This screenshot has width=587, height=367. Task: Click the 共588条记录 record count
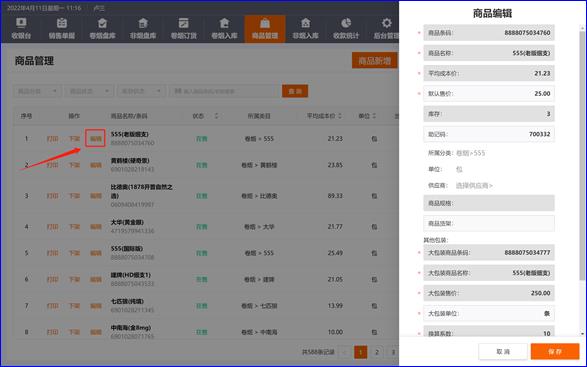click(x=318, y=352)
